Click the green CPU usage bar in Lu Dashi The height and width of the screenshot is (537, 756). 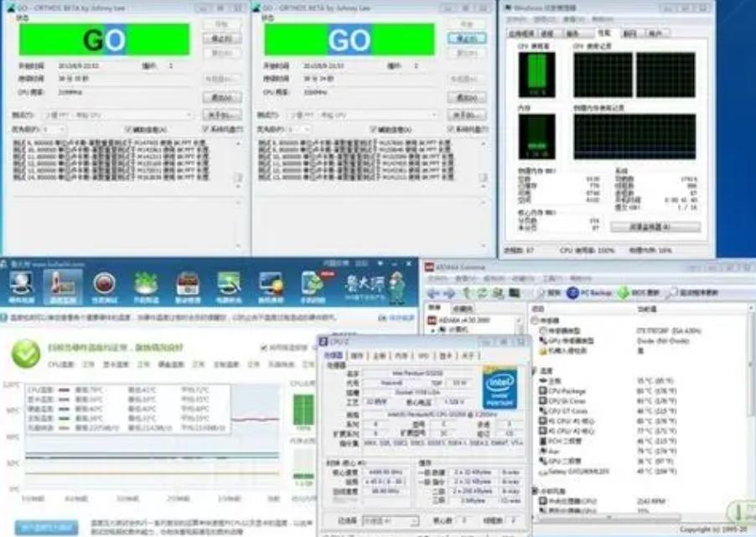coord(303,410)
